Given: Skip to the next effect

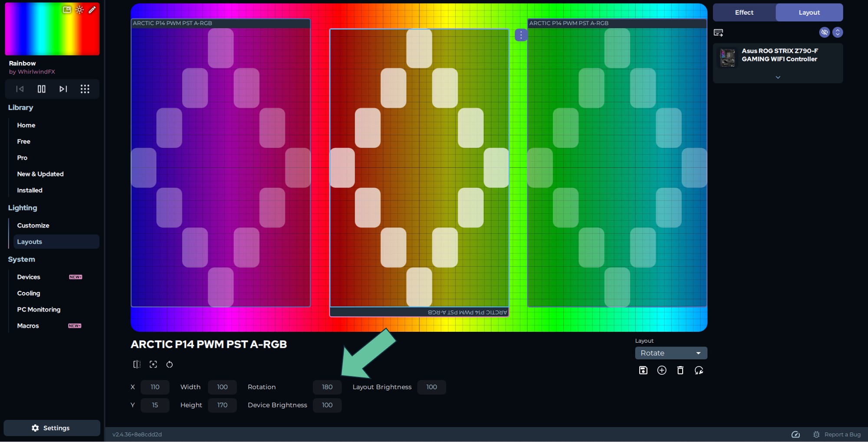Looking at the screenshot, I should [63, 89].
